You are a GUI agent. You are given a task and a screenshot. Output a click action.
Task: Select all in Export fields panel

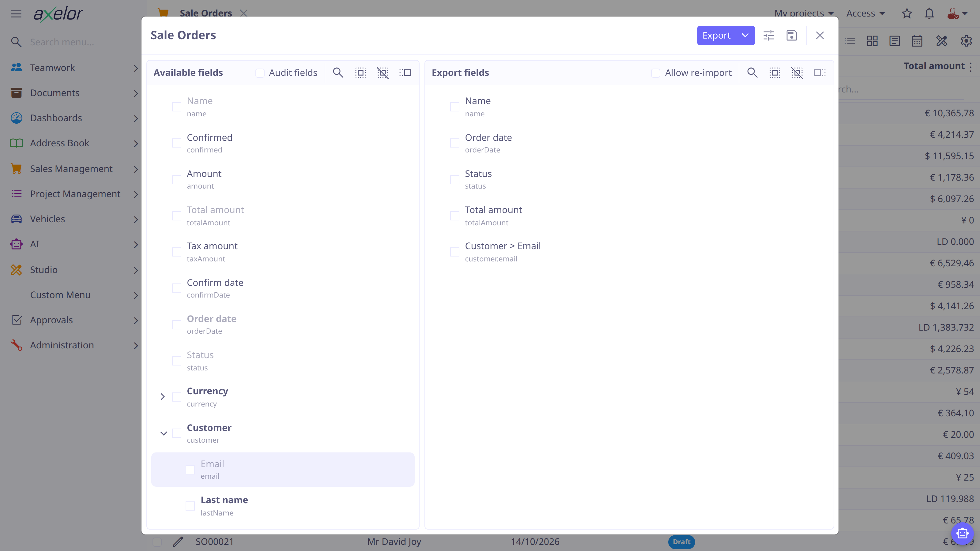click(x=775, y=73)
